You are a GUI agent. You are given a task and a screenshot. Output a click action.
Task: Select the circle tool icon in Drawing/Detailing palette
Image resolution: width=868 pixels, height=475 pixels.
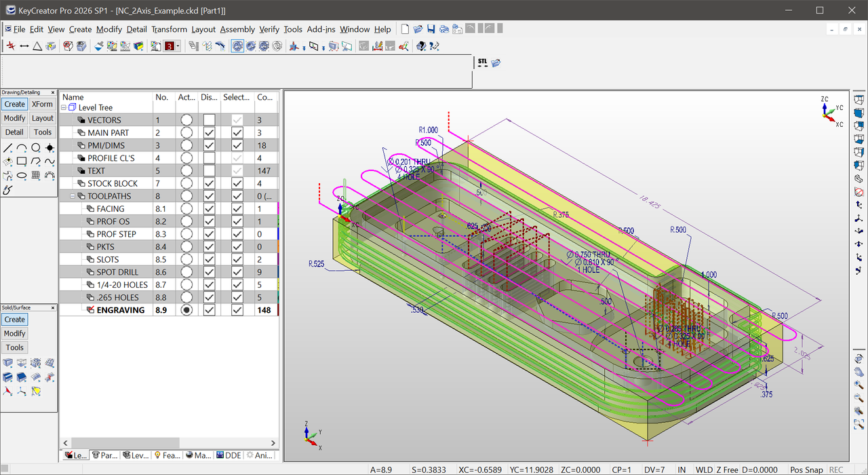[x=35, y=148]
